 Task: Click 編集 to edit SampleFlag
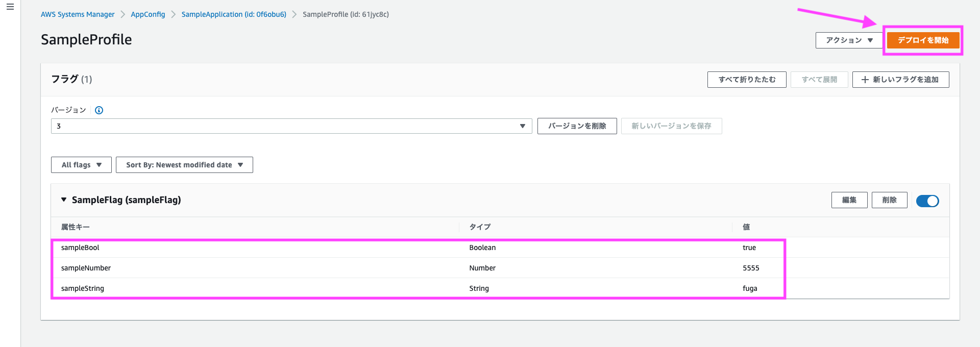(849, 200)
